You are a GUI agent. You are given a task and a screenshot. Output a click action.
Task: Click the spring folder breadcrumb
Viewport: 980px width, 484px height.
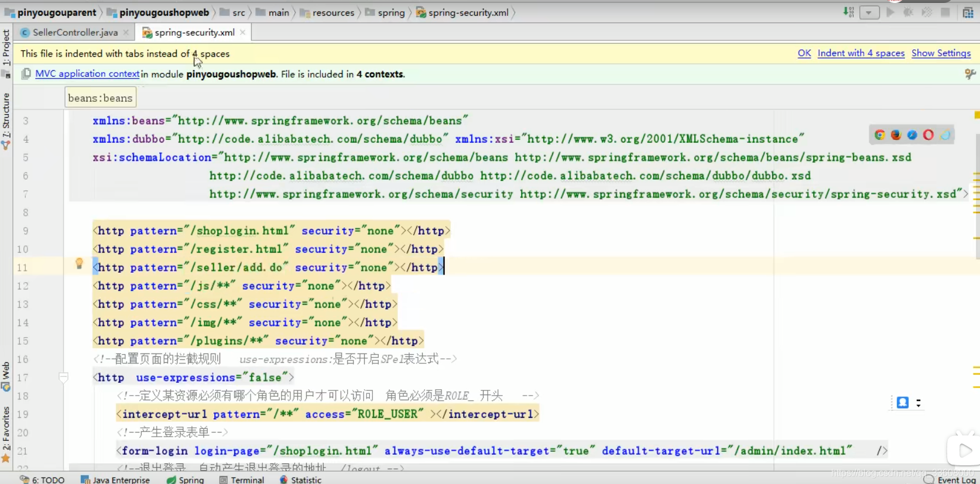coord(385,12)
